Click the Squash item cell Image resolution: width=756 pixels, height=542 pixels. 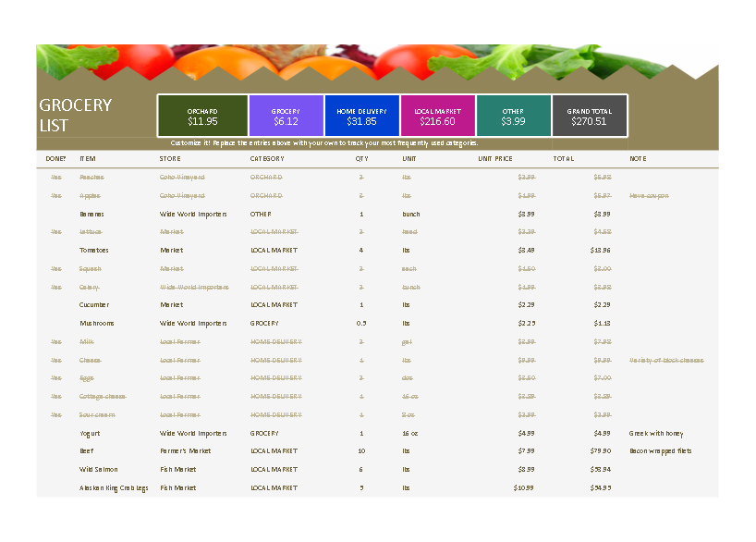[91, 268]
